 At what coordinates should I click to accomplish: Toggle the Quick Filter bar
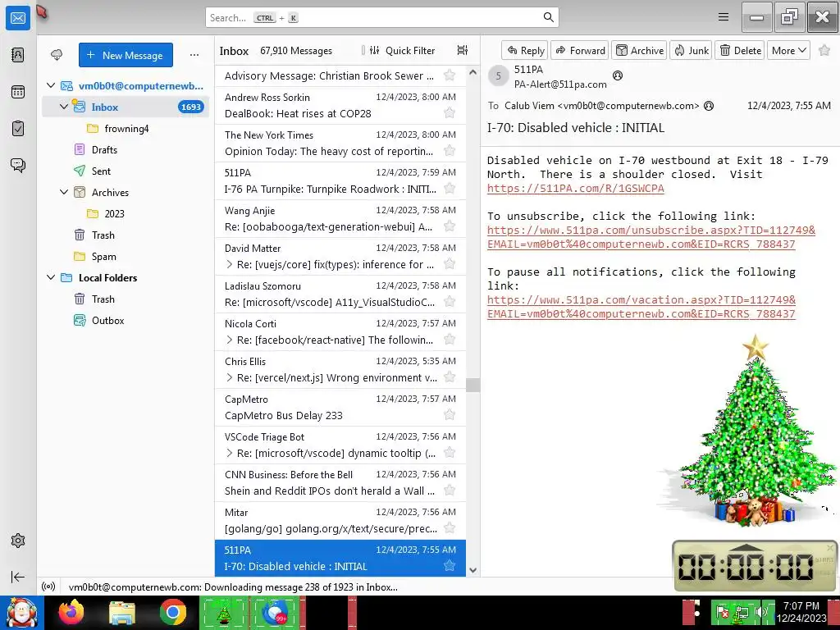click(402, 50)
